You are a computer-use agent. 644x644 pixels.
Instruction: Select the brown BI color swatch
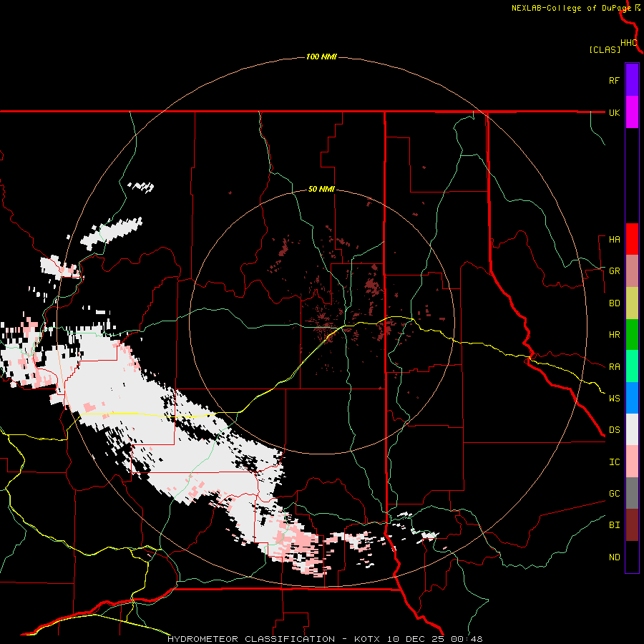click(632, 525)
